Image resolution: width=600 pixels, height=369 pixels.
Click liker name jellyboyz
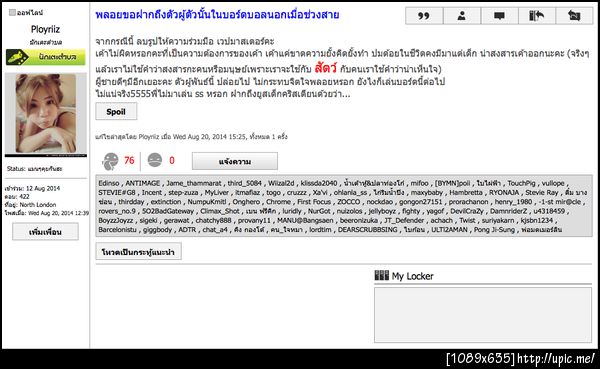(382, 211)
